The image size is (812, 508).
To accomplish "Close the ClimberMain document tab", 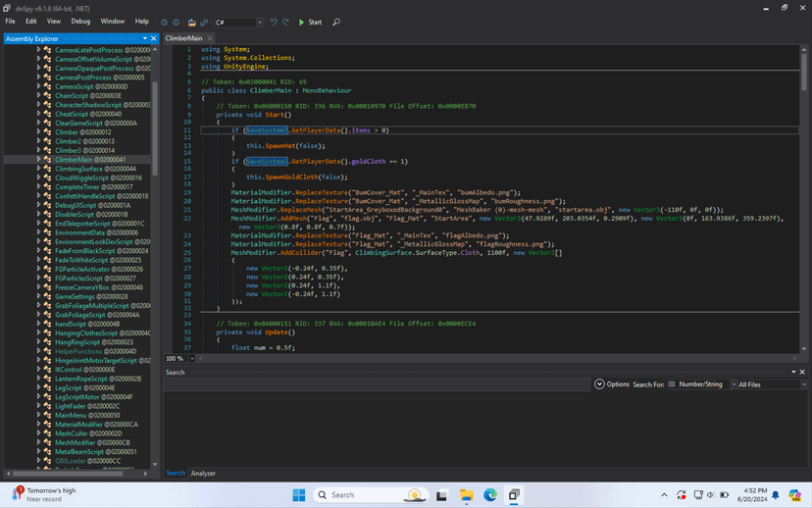I will (210, 38).
